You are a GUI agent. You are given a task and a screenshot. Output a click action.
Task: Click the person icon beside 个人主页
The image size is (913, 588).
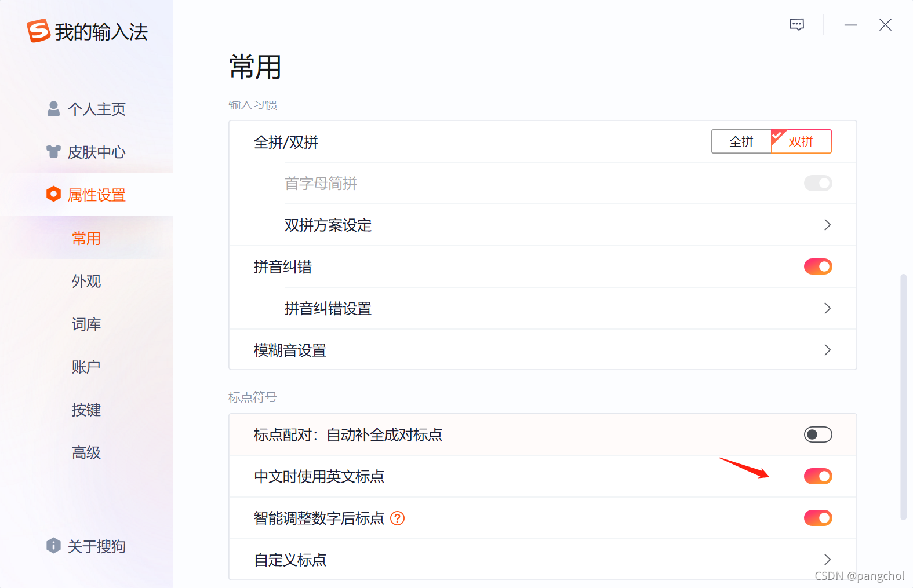53,109
